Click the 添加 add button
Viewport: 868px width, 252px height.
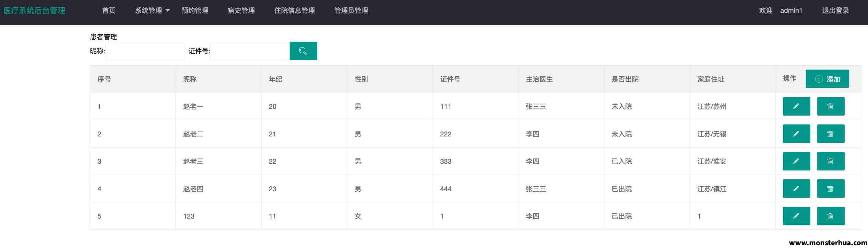[827, 79]
